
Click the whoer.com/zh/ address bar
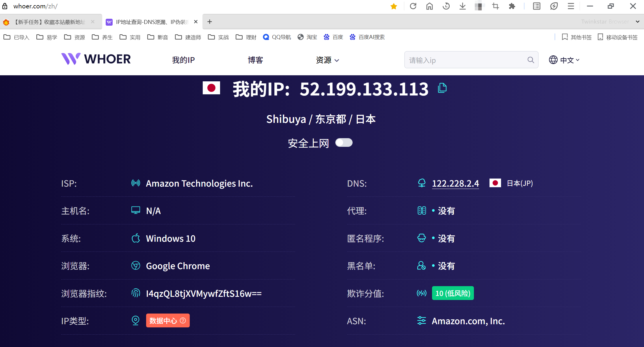pyautogui.click(x=35, y=6)
